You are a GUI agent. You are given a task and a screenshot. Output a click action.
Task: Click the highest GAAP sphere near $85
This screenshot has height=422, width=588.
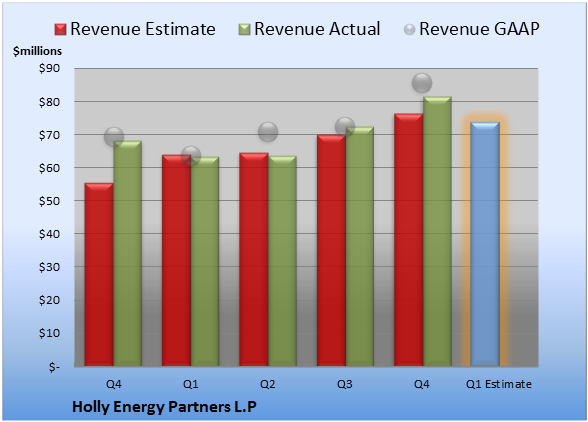click(422, 83)
